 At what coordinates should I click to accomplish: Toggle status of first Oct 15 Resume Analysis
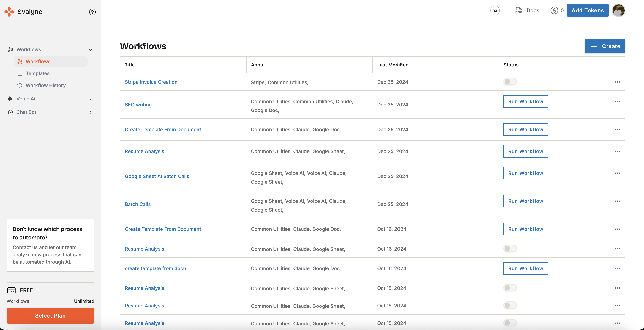coord(510,288)
